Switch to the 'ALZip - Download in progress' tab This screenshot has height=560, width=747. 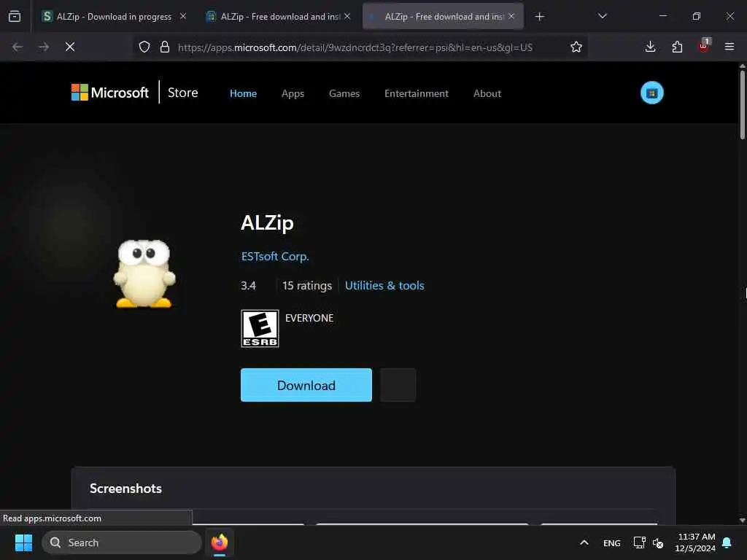(113, 16)
